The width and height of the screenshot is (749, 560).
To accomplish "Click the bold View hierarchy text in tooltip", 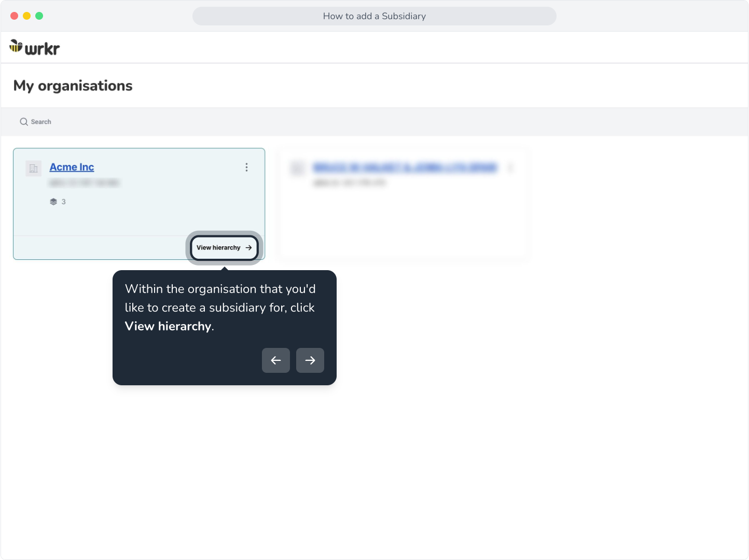I will click(x=168, y=326).
